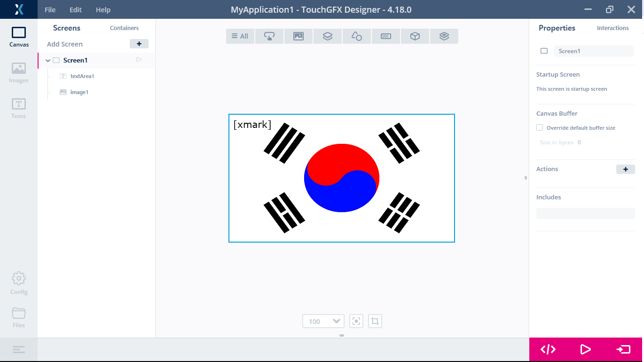Open the last stacked-layers widget category
644x362 pixels.
444,36
